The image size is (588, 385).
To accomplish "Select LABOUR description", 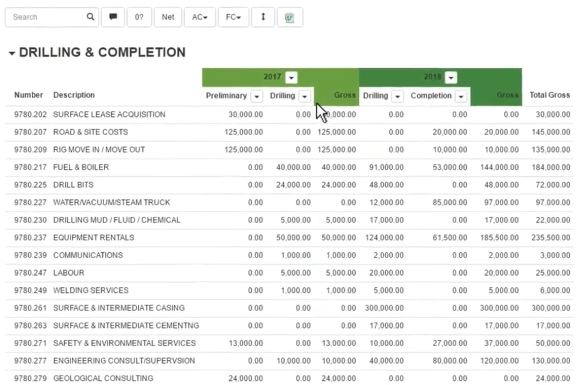I will point(69,273).
